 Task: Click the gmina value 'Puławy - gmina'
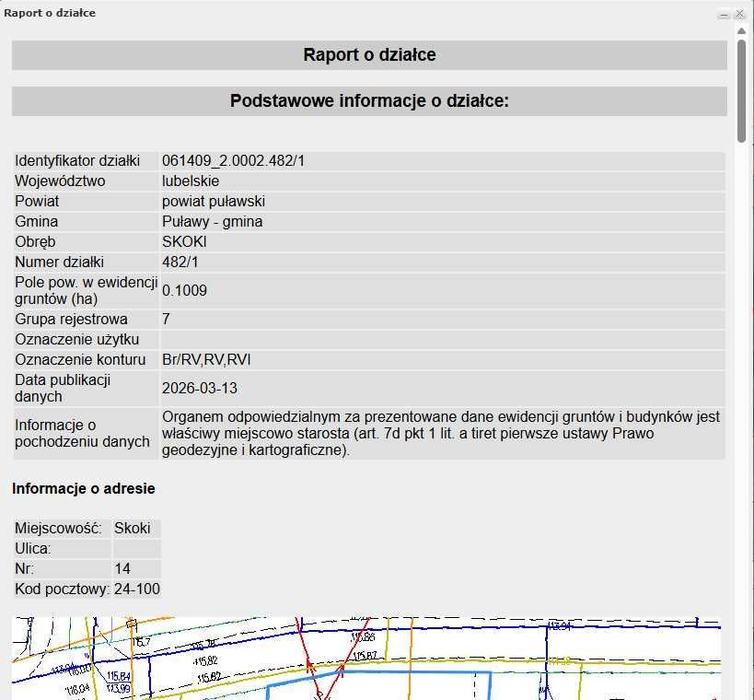(212, 222)
